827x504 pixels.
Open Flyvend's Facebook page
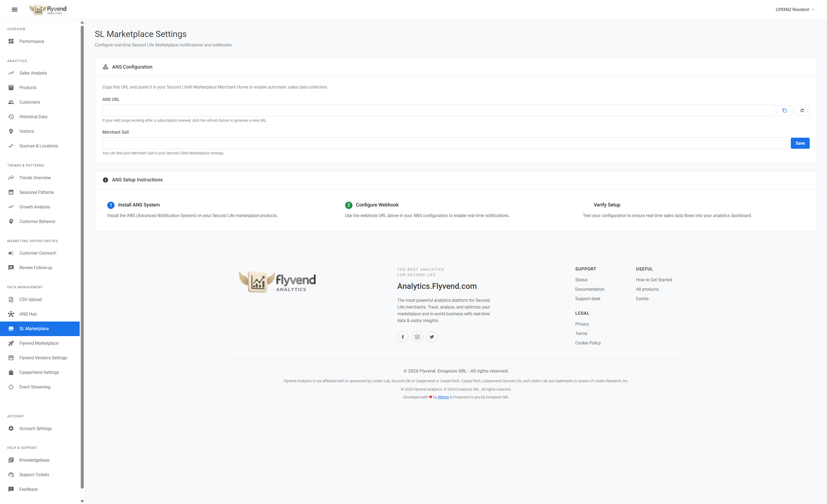402,337
